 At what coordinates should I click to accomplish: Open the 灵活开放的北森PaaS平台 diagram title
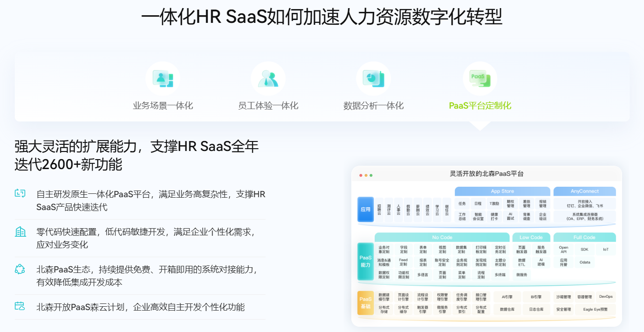click(486, 174)
